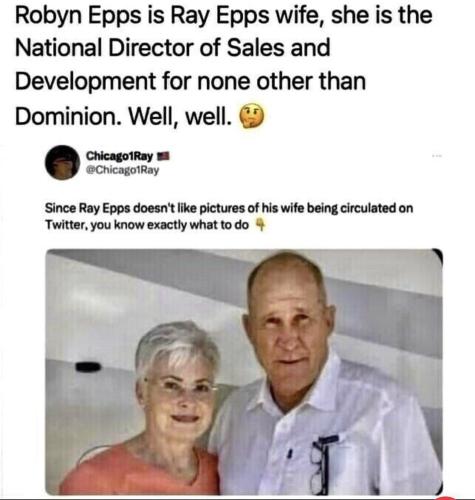475x500 pixels.
Task: Click the thinking face emoji
Action: pyautogui.click(x=252, y=116)
